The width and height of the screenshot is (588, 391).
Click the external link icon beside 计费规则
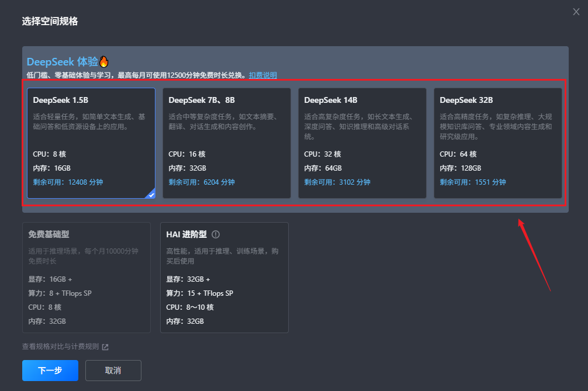(105, 347)
